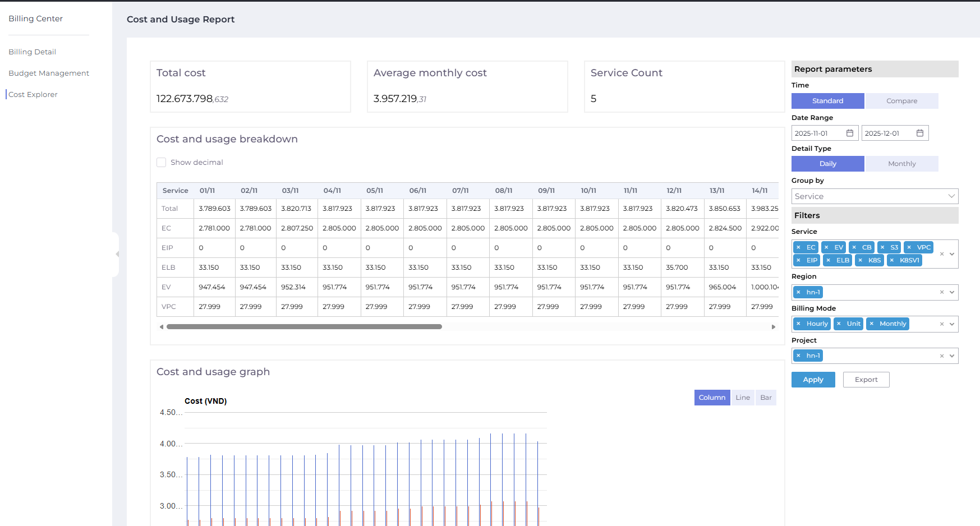The height and width of the screenshot is (526, 980).
Task: Remove the EV service filter tag
Action: pyautogui.click(x=826, y=247)
